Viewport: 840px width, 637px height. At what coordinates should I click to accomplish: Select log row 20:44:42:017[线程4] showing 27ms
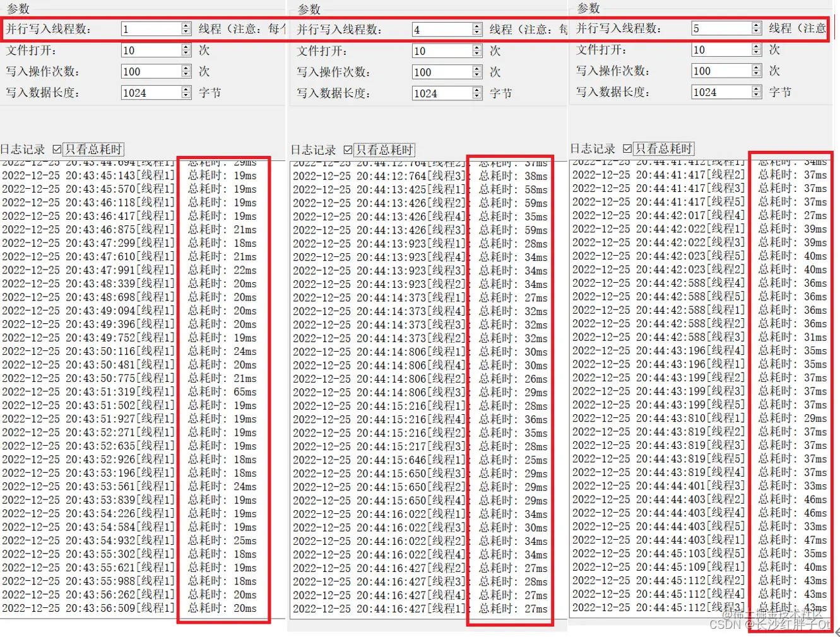tap(700, 215)
